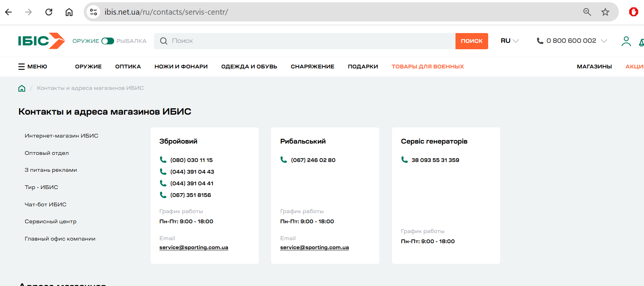644x286 pixels.
Task: Open the partially visible comparison icon in header
Action: [x=641, y=42]
